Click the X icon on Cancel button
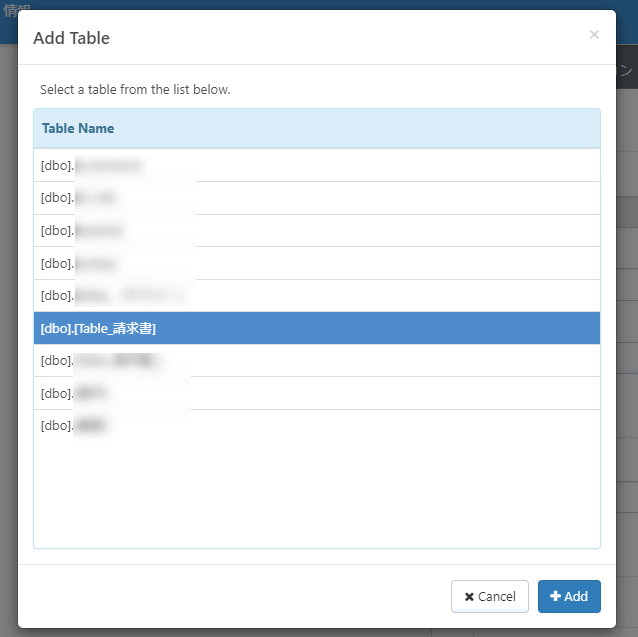Image resolution: width=638 pixels, height=637 pixels. click(x=469, y=596)
